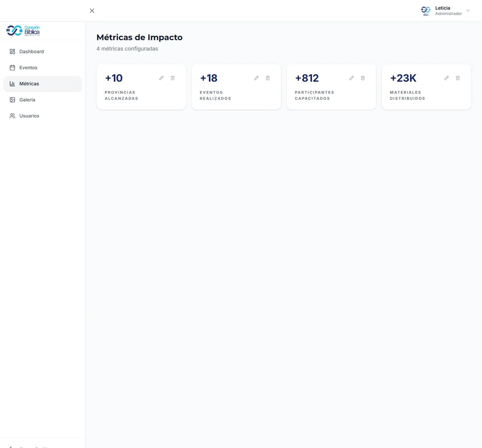The width and height of the screenshot is (482, 448).
Task: Click the Administrador role label
Action: pos(448,14)
